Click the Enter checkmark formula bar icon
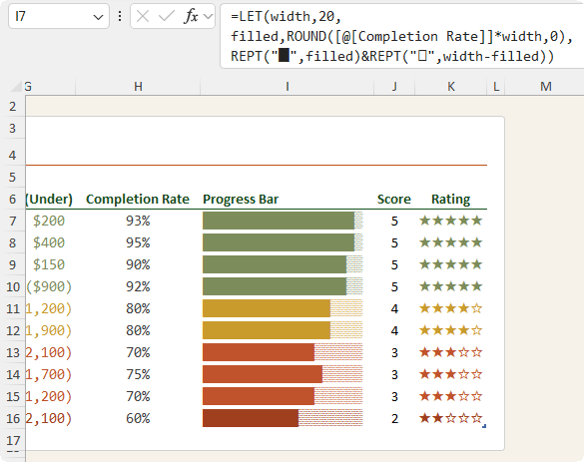This screenshot has width=584, height=462. coord(166,16)
